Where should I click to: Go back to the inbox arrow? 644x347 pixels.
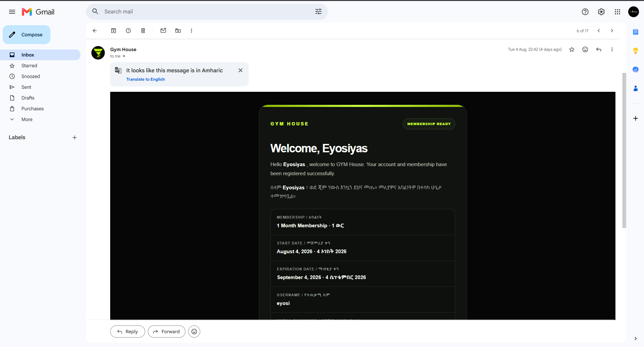coord(95,31)
